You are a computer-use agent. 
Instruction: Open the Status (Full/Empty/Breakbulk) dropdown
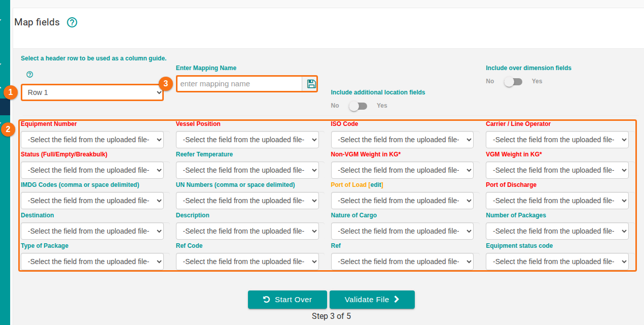coord(92,170)
